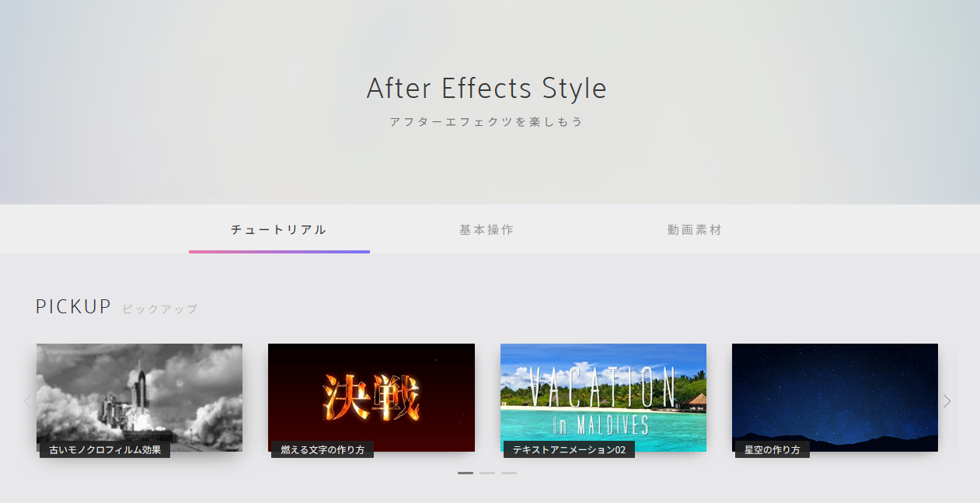
Task: Click the After Effects Style site title
Action: [487, 88]
